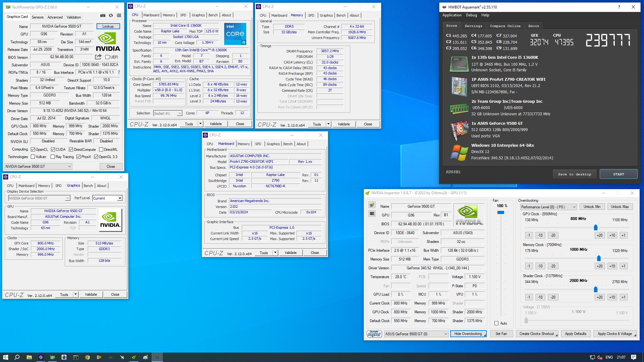The width and height of the screenshot is (644, 362).
Task: Click the Lookup button in GPU-Z
Action: coord(108,26)
